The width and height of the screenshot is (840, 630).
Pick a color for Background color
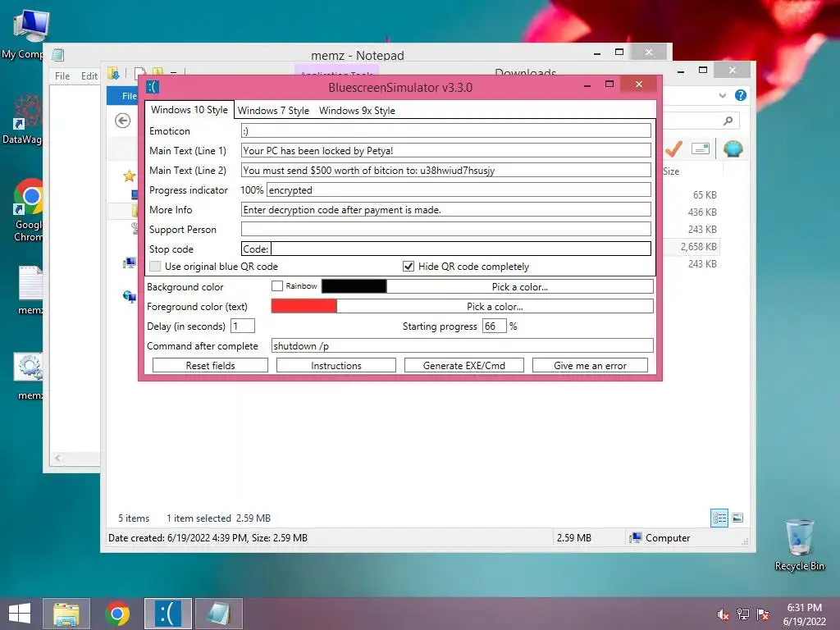519,286
